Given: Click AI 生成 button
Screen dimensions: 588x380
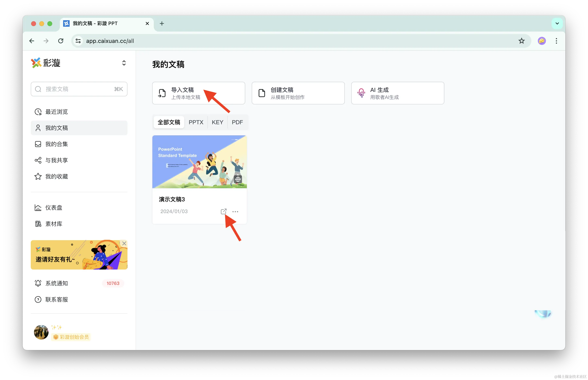Looking at the screenshot, I should pos(397,93).
